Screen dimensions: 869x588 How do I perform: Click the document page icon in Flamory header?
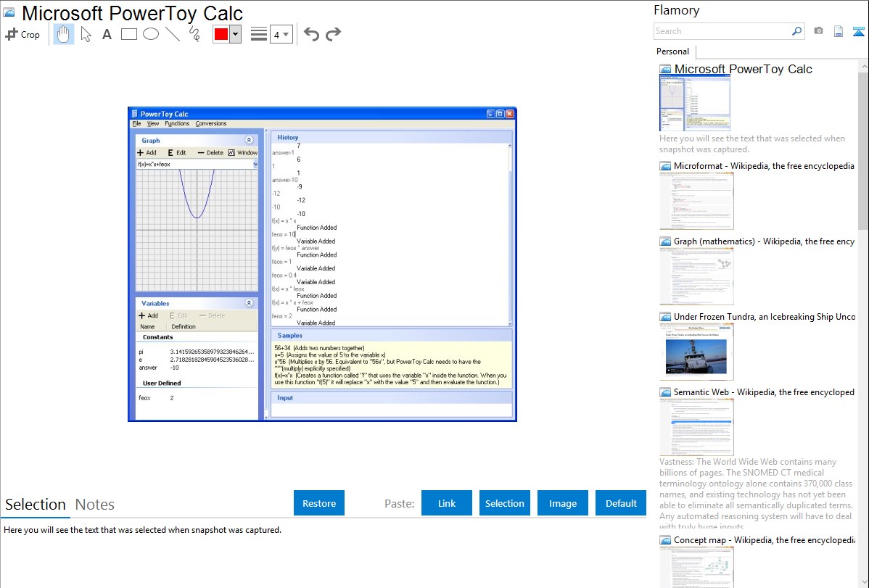coord(839,31)
